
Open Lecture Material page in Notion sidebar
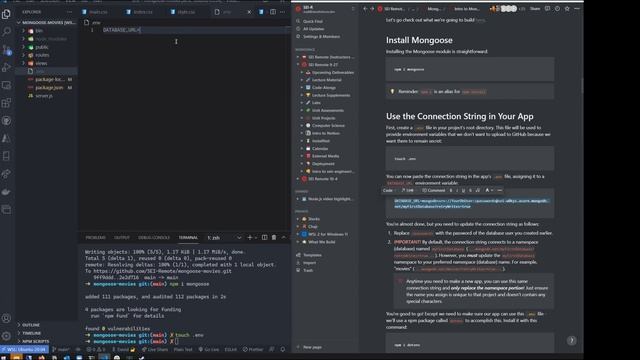click(x=327, y=80)
